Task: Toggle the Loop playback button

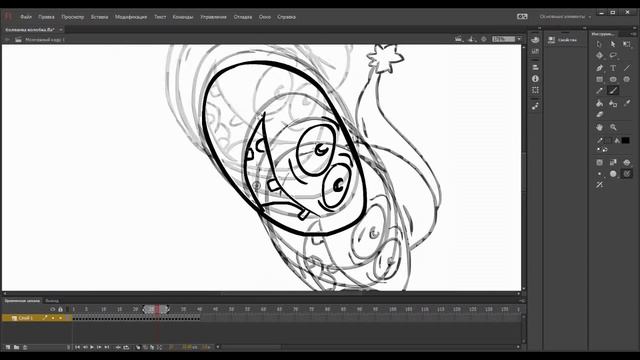Action: 126,347
